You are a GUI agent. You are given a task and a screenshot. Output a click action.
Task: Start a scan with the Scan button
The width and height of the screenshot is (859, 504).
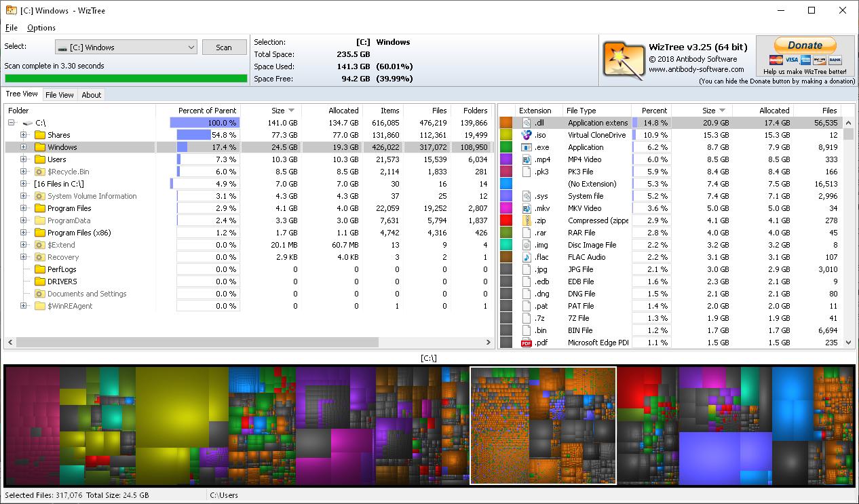tap(224, 47)
